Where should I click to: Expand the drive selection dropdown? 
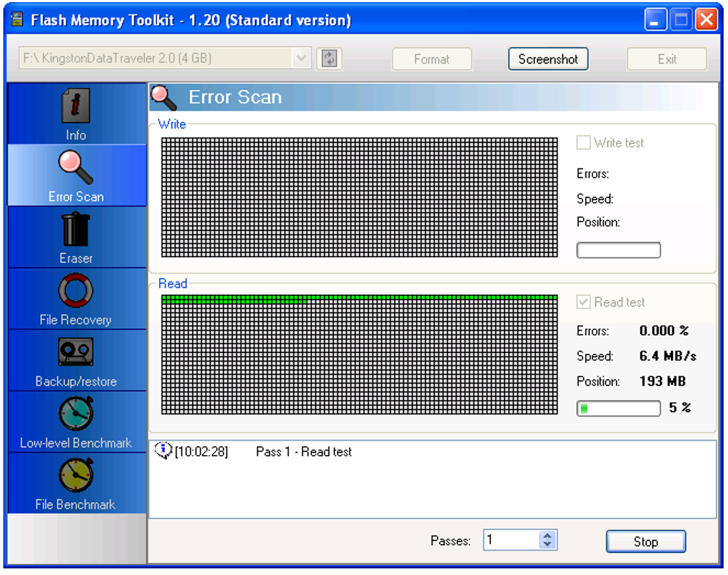(x=301, y=59)
